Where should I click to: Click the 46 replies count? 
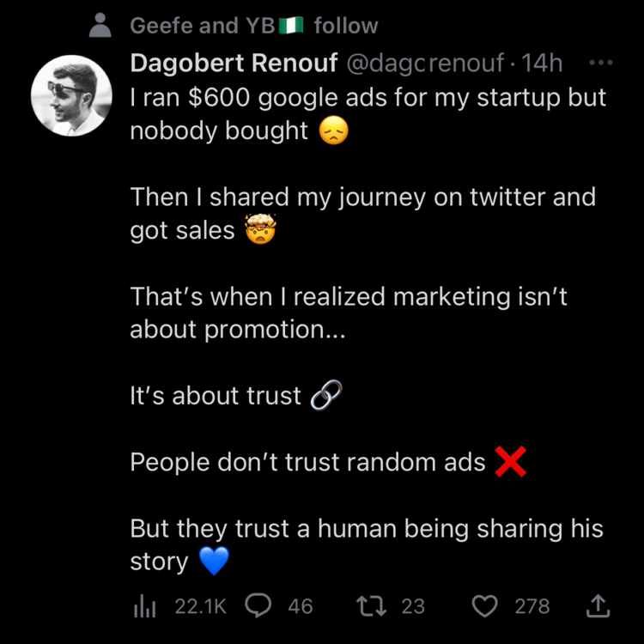301,606
